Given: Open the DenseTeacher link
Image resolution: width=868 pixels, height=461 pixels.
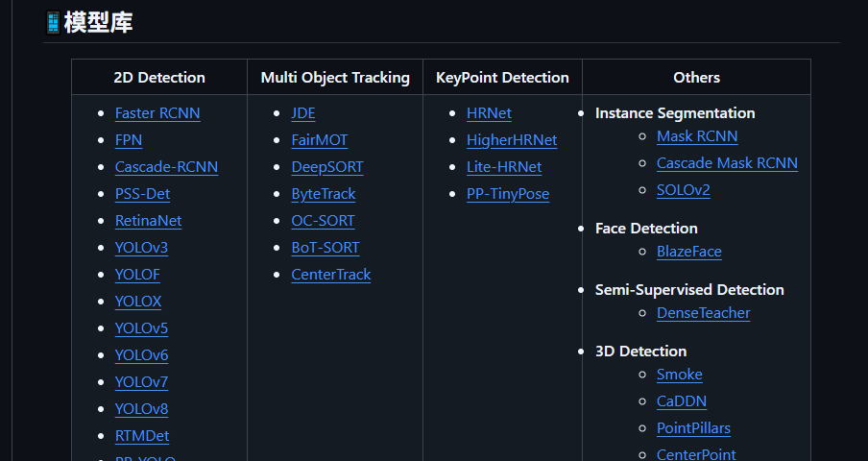Looking at the screenshot, I should 704,313.
